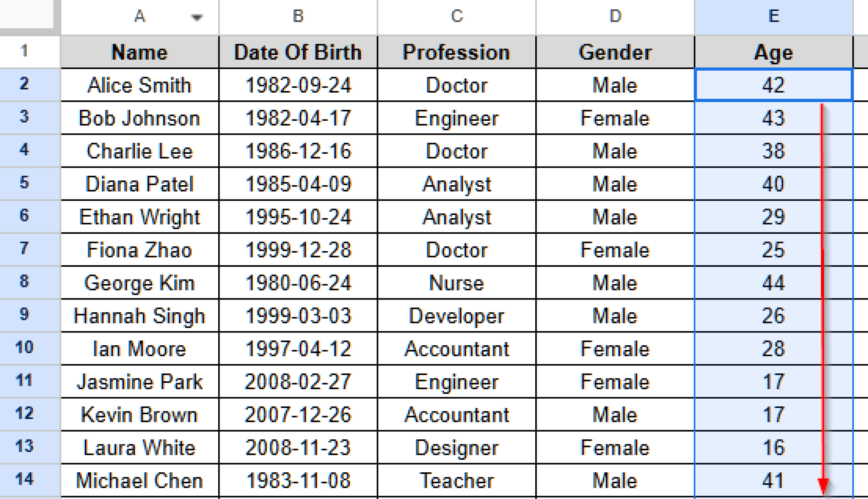The height and width of the screenshot is (499, 868).
Task: Select the cell containing Alice Smith
Action: click(x=140, y=85)
